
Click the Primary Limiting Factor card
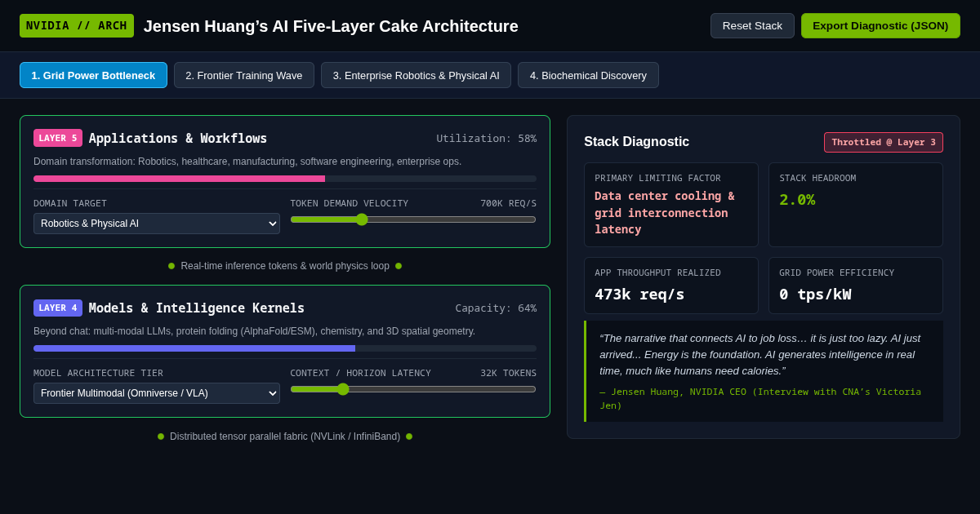click(x=671, y=205)
